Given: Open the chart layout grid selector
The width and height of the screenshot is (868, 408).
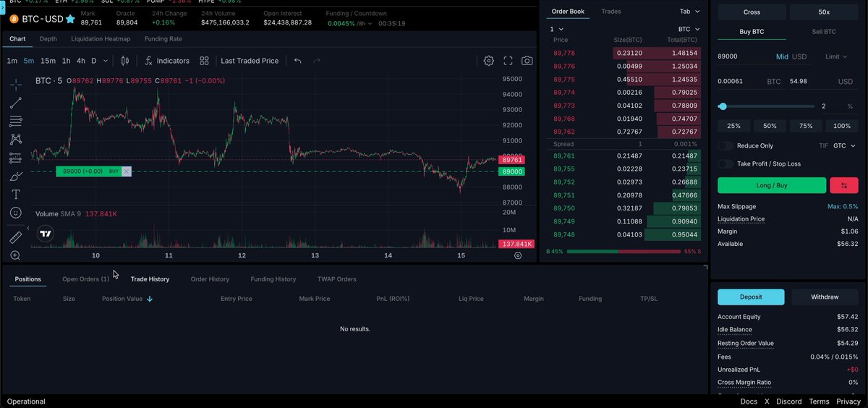Looking at the screenshot, I should [x=205, y=61].
